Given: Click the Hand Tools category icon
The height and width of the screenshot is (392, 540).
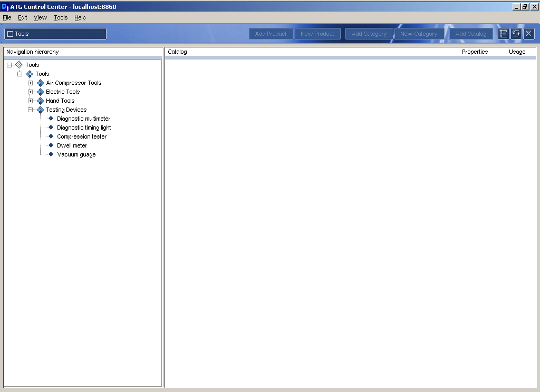Looking at the screenshot, I should [x=40, y=101].
